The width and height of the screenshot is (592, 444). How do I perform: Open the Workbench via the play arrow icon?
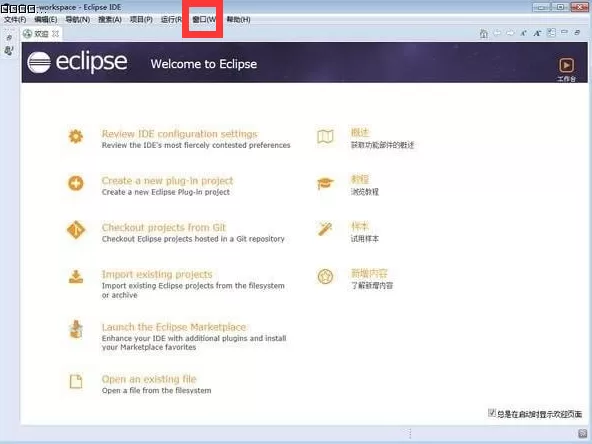click(x=566, y=65)
